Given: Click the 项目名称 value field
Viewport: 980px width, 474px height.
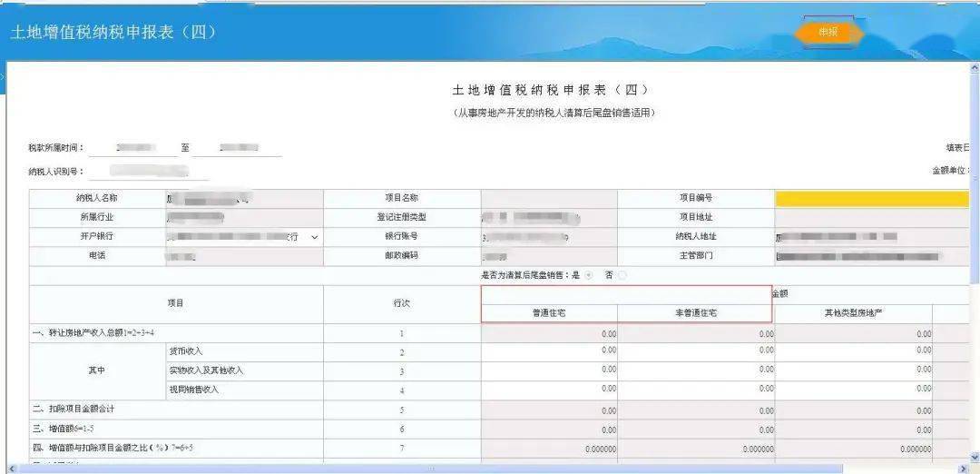Looking at the screenshot, I should (x=549, y=199).
